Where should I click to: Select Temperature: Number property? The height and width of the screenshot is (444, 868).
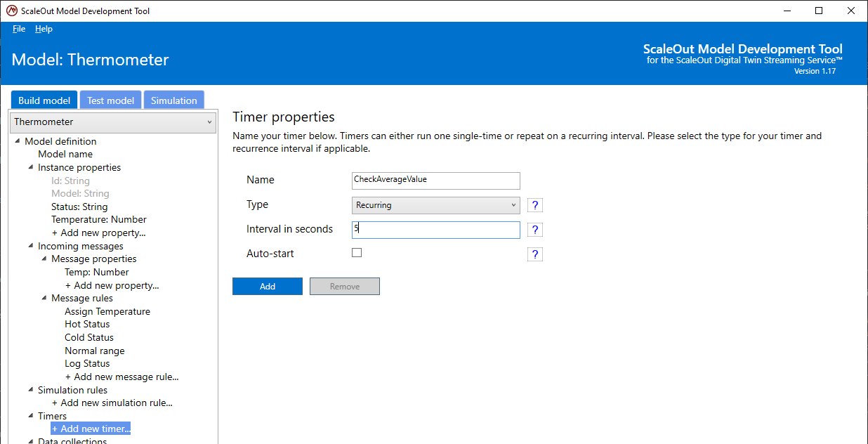pyautogui.click(x=99, y=219)
